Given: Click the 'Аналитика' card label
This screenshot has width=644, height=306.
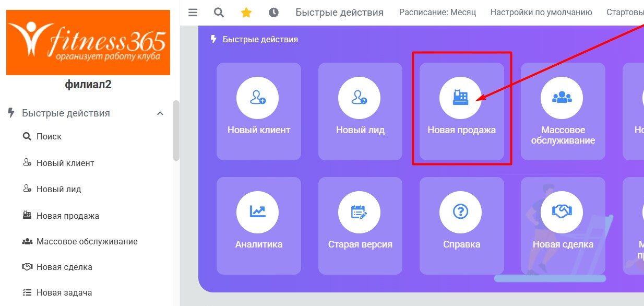Looking at the screenshot, I should (x=259, y=244).
